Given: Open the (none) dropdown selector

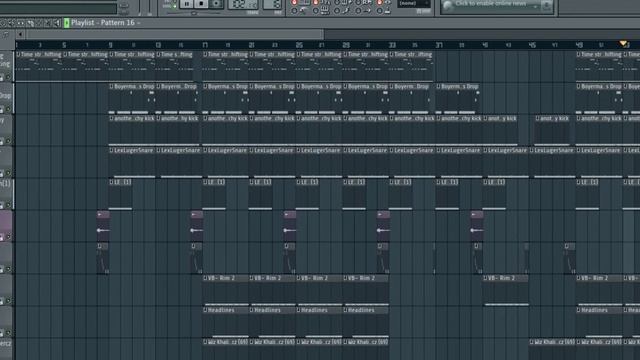Looking at the screenshot, I should pyautogui.click(x=414, y=3).
